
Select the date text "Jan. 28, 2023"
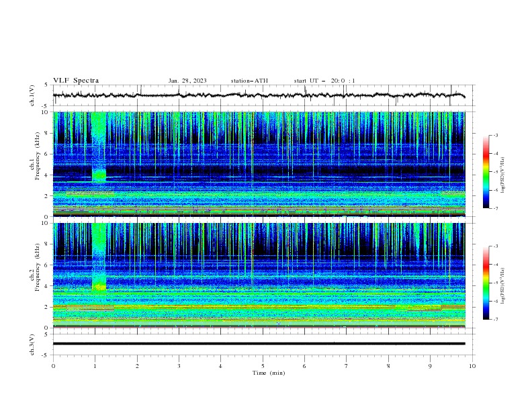click(x=187, y=81)
